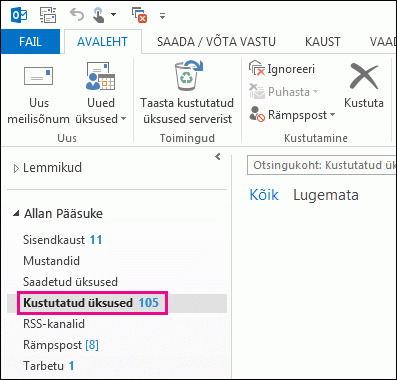The height and width of the screenshot is (380, 397).
Task: Open the FAIL tab
Action: [x=30, y=42]
